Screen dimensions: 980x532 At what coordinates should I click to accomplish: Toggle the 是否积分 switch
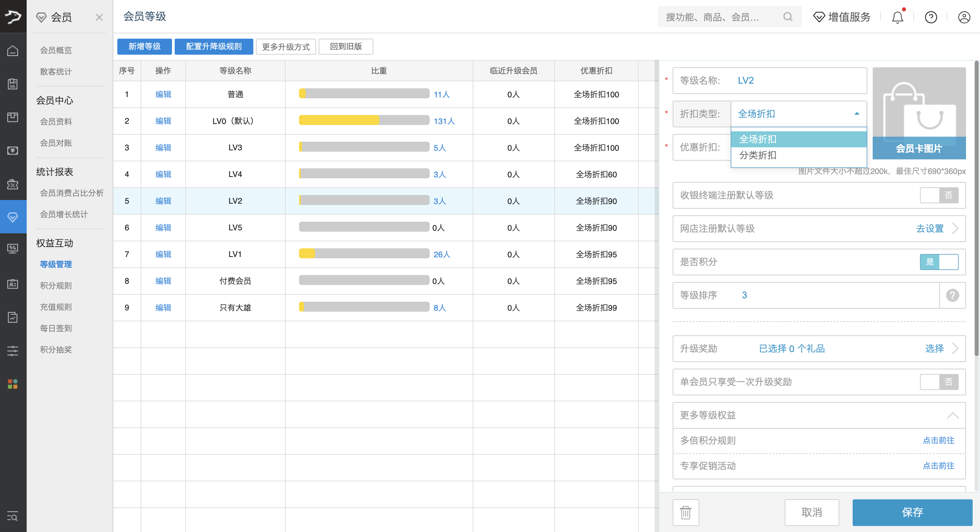point(939,262)
